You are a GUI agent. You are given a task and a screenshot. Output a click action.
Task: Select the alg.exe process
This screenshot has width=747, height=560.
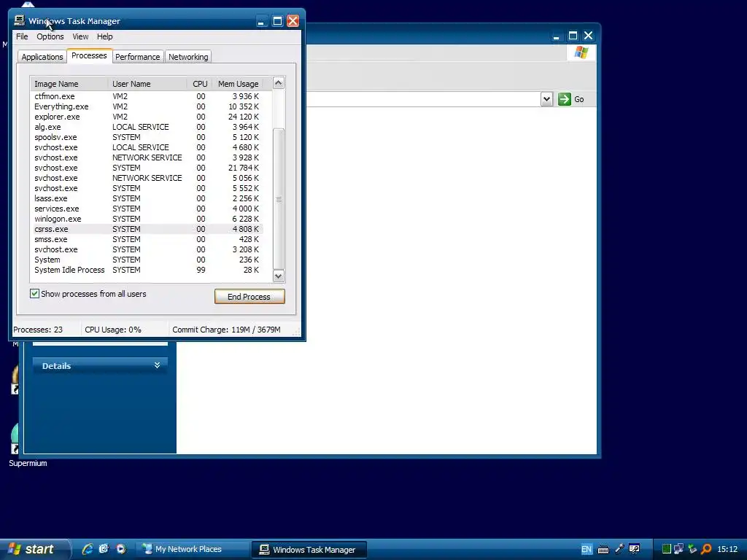[146, 127]
